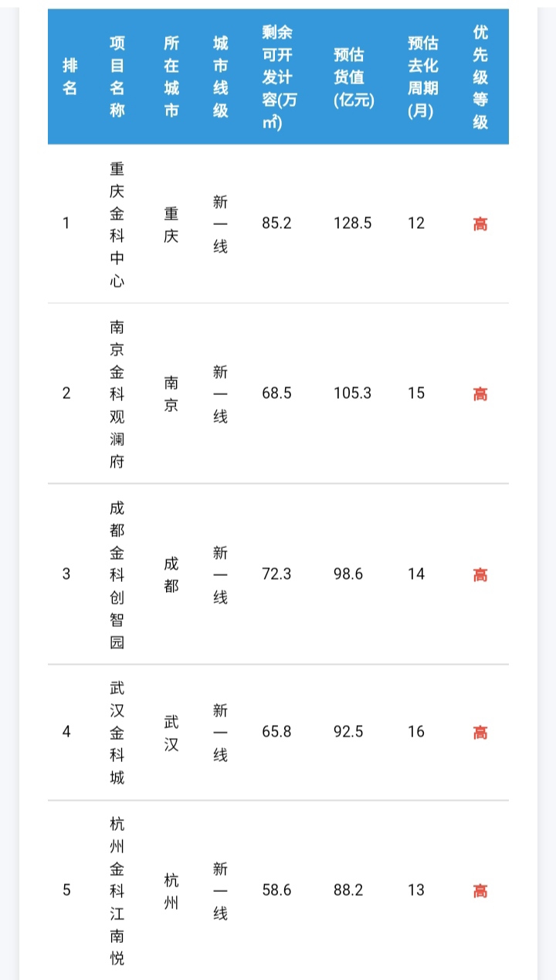
Task: Click the rank 2 cell
Action: click(66, 393)
